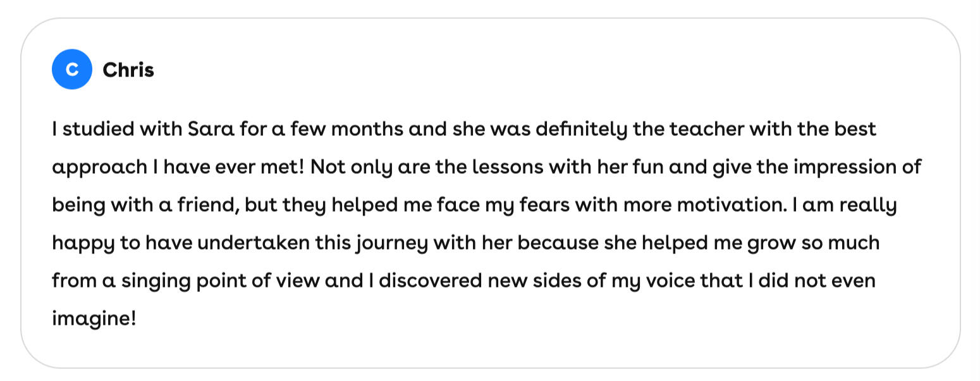Click the reviewer name "Chris"
Viewport: 980px width, 381px height.
pyautogui.click(x=128, y=70)
